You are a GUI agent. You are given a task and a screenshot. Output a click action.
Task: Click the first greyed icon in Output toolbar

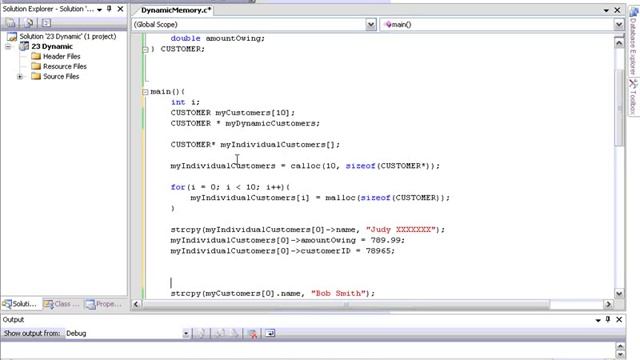coord(201,333)
